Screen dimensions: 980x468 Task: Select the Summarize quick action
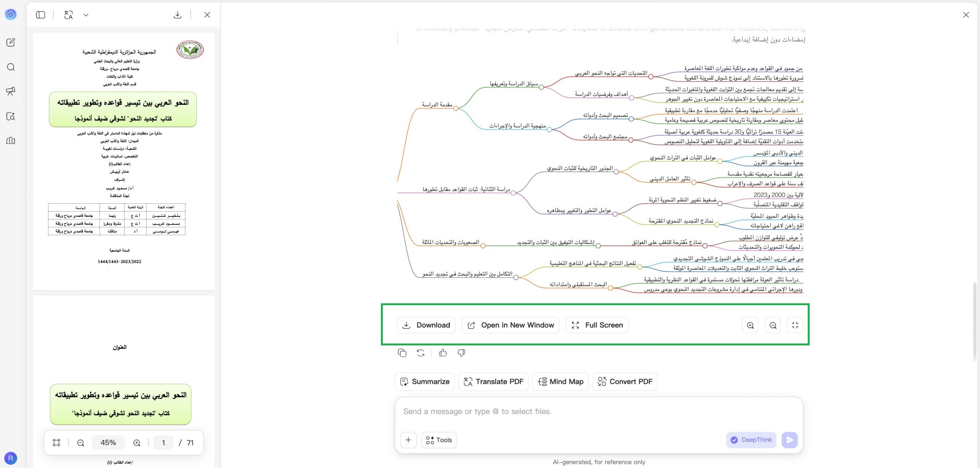click(425, 381)
